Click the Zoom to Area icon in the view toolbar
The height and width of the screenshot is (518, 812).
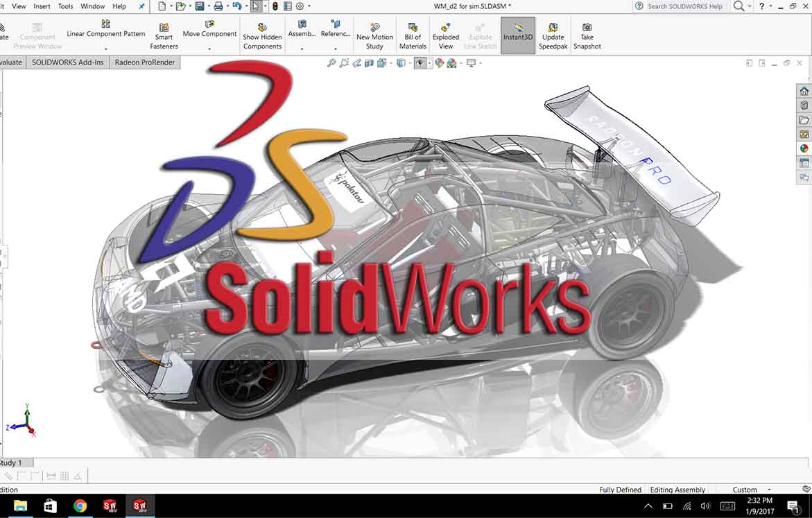pos(344,63)
